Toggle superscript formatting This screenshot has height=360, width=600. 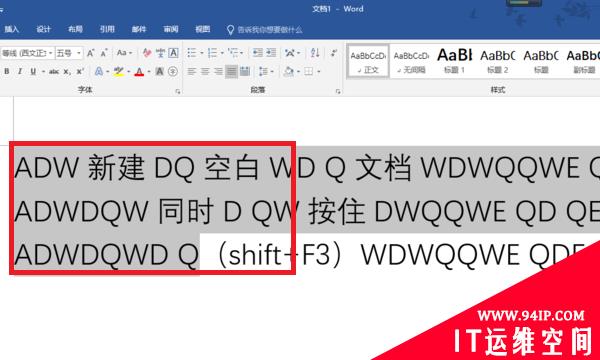[x=80, y=72]
